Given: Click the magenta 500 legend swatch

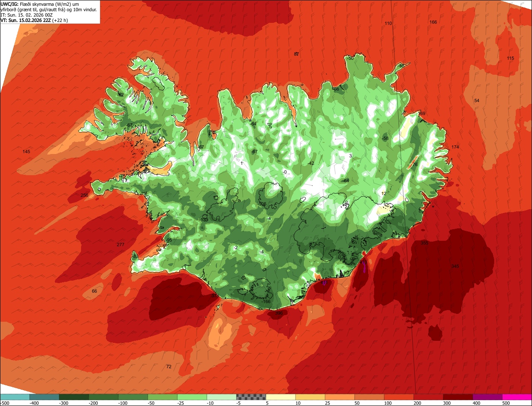Looking at the screenshot, I should [x=517, y=397].
